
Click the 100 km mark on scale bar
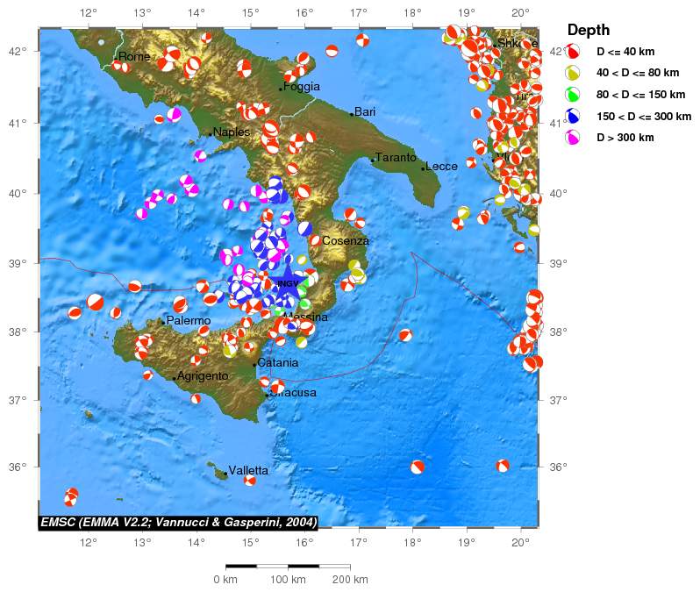pos(286,580)
